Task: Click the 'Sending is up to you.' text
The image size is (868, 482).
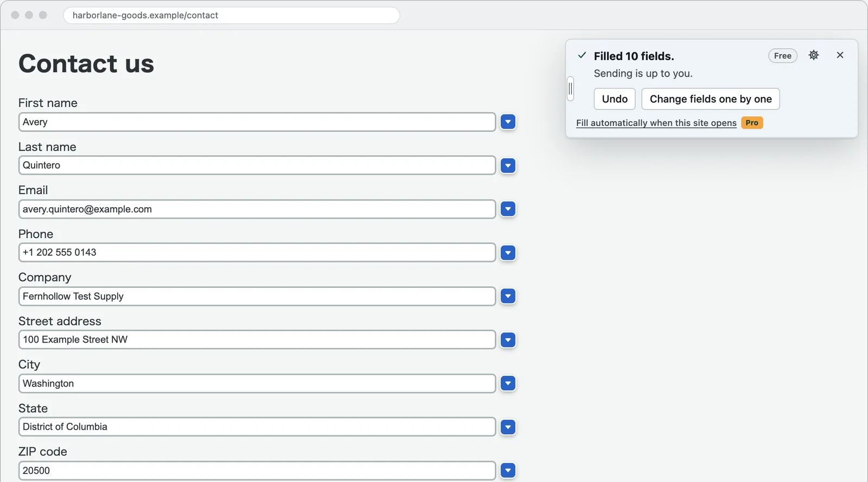Action: coord(643,73)
